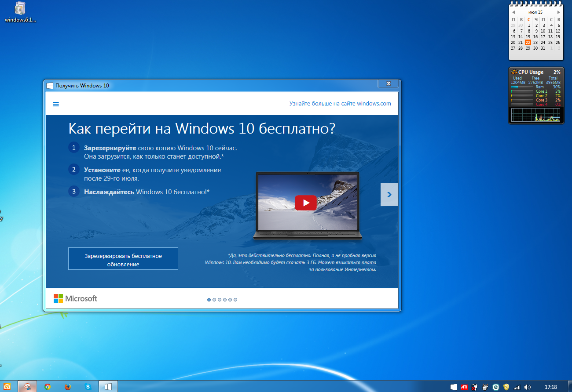The image size is (572, 392).
Task: Click the CPU usage history graph
Action: click(x=536, y=115)
